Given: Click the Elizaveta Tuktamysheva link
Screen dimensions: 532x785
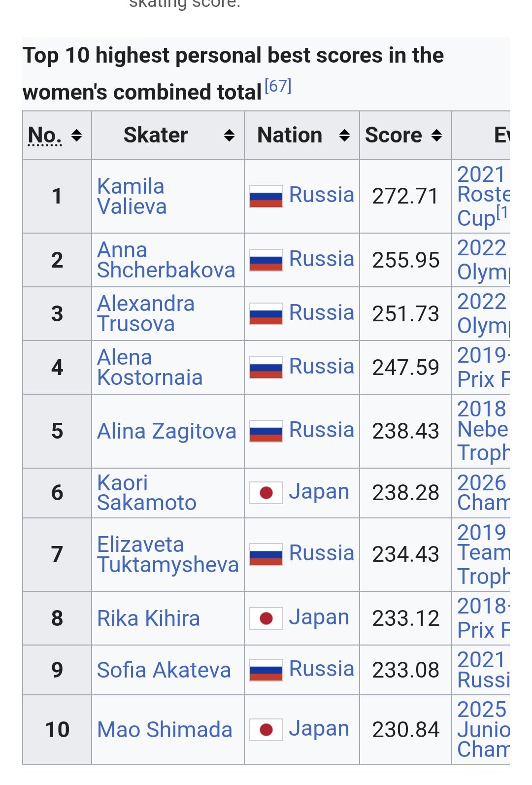Looking at the screenshot, I should click(x=167, y=554).
